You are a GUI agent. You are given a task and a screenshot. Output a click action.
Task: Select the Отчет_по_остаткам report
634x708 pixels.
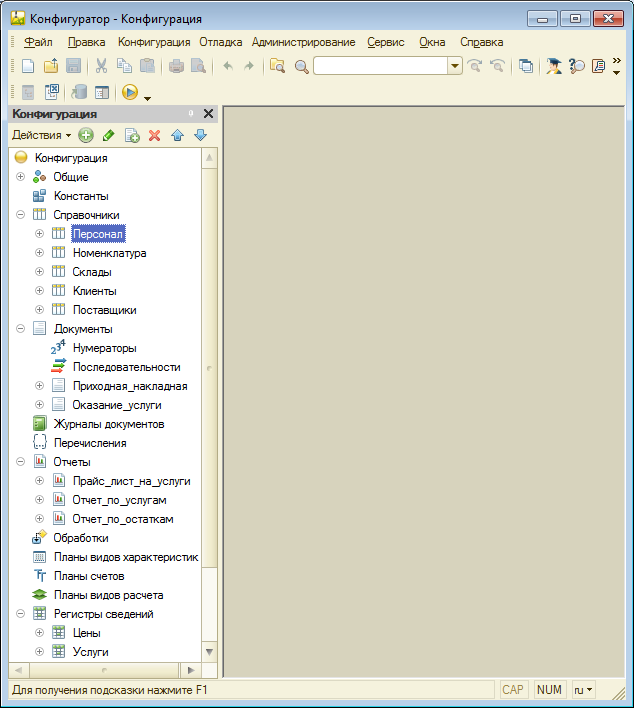pyautogui.click(x=122, y=519)
